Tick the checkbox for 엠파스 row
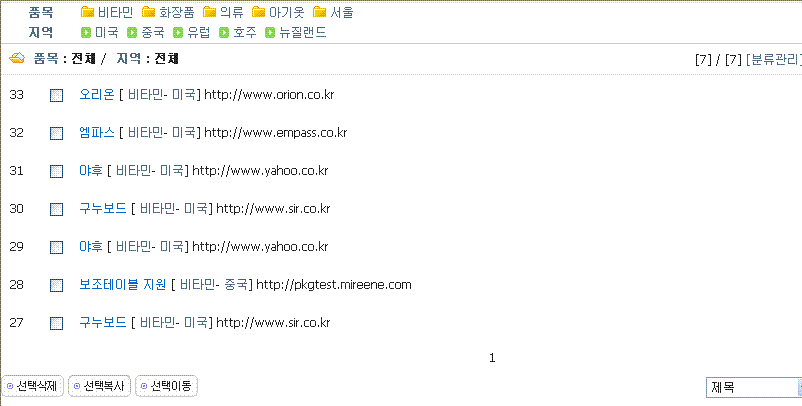 57,133
